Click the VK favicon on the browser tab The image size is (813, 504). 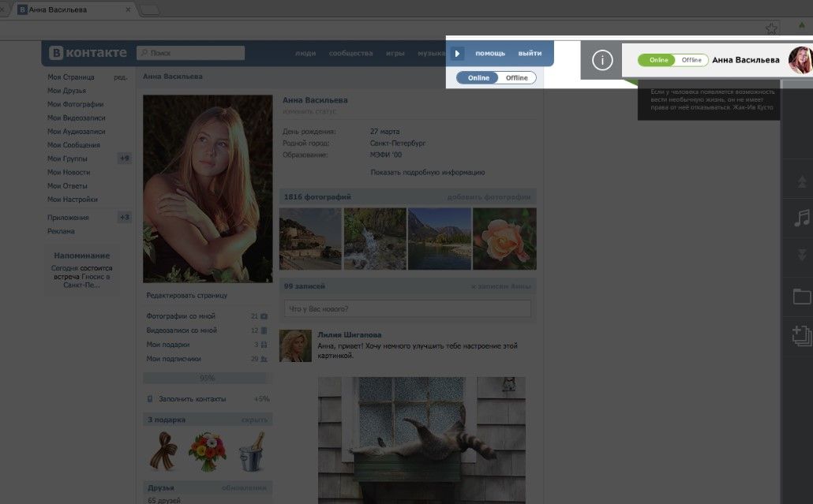click(22, 9)
